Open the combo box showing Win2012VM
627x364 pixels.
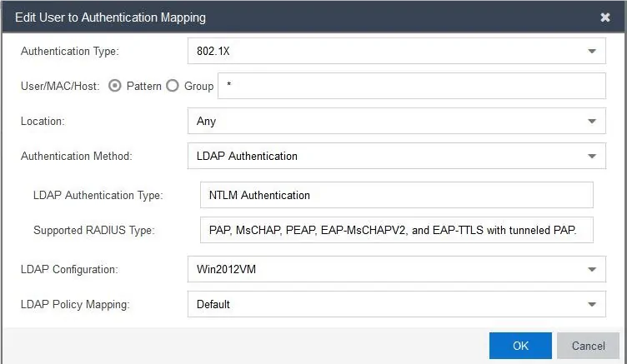397,269
